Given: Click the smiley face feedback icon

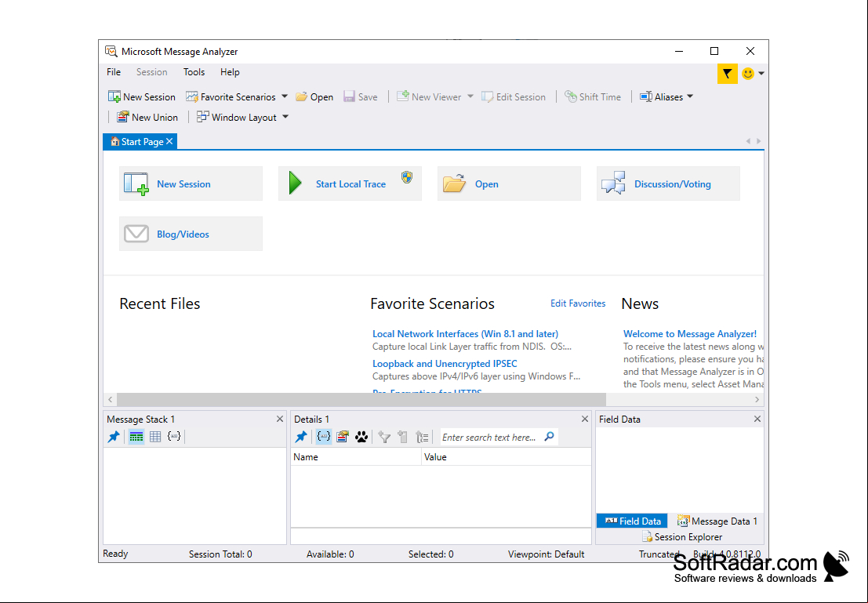Looking at the screenshot, I should (748, 73).
